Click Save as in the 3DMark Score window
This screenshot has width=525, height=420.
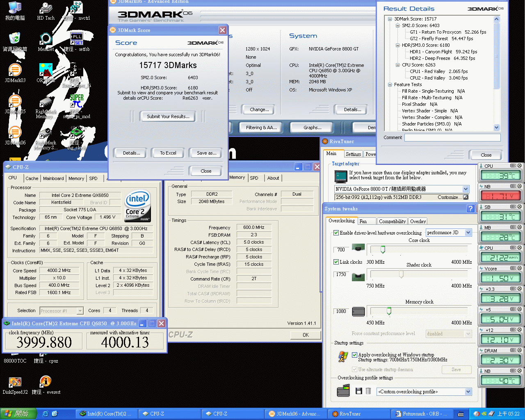(205, 153)
